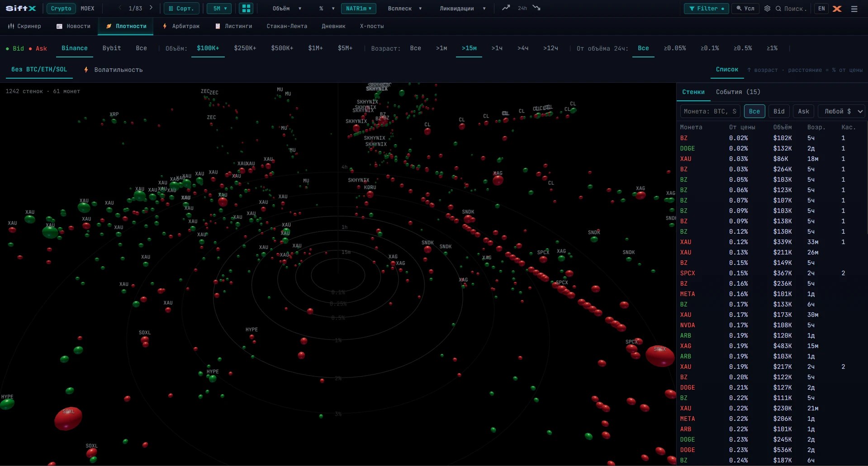Open the Усл conditions search button

745,9
